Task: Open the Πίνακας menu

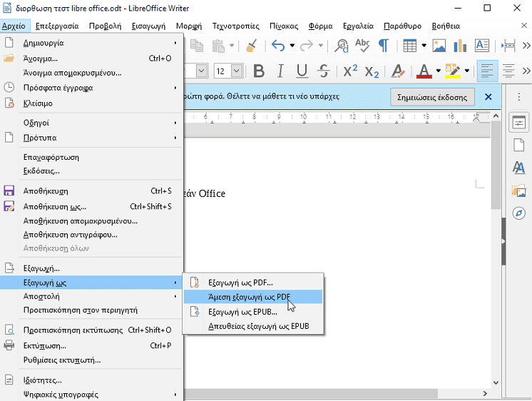Action: click(x=284, y=26)
